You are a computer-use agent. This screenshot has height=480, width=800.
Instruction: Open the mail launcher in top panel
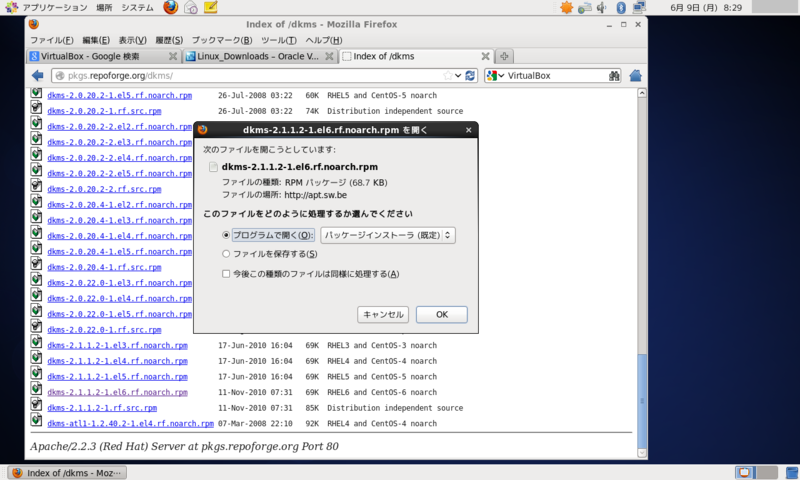coord(191,7)
